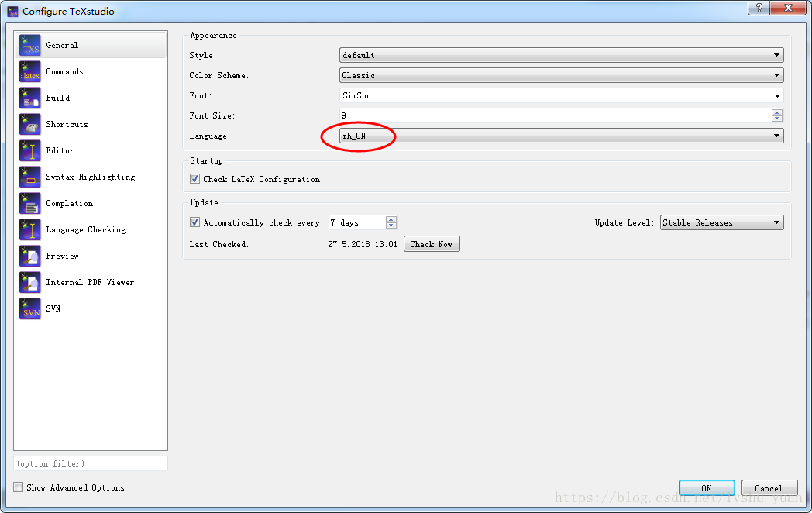Click the Cancel button
Screen dimensions: 812x513
tap(769, 488)
